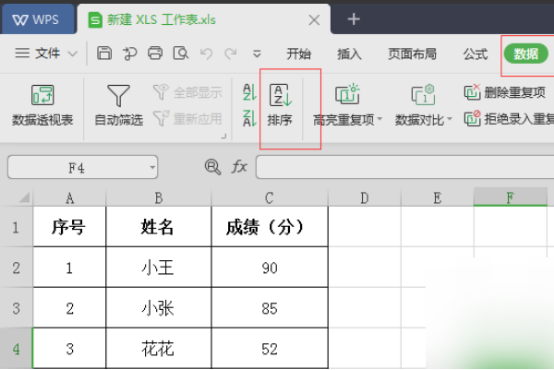
Task: Click 删除重复项 remove duplicates
Action: (x=505, y=93)
